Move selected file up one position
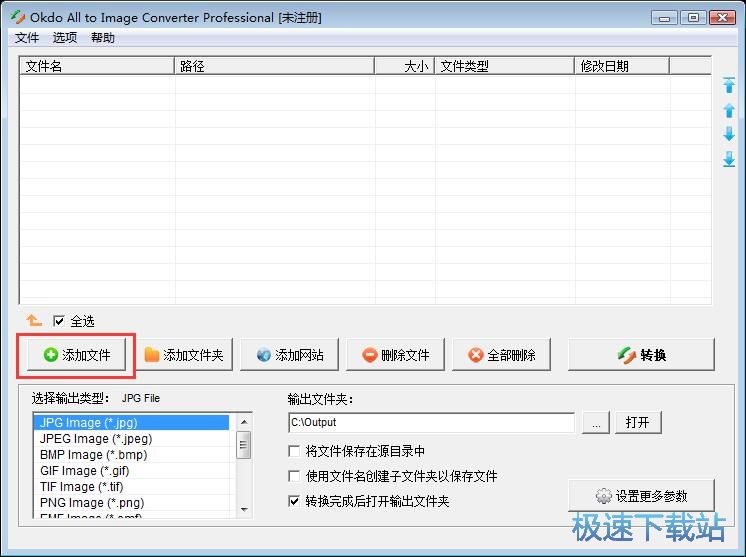Screen dimensions: 746x557 [x=729, y=110]
